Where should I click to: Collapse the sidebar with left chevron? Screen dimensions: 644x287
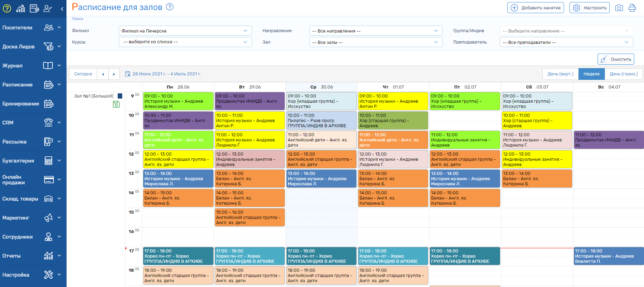(x=62, y=9)
